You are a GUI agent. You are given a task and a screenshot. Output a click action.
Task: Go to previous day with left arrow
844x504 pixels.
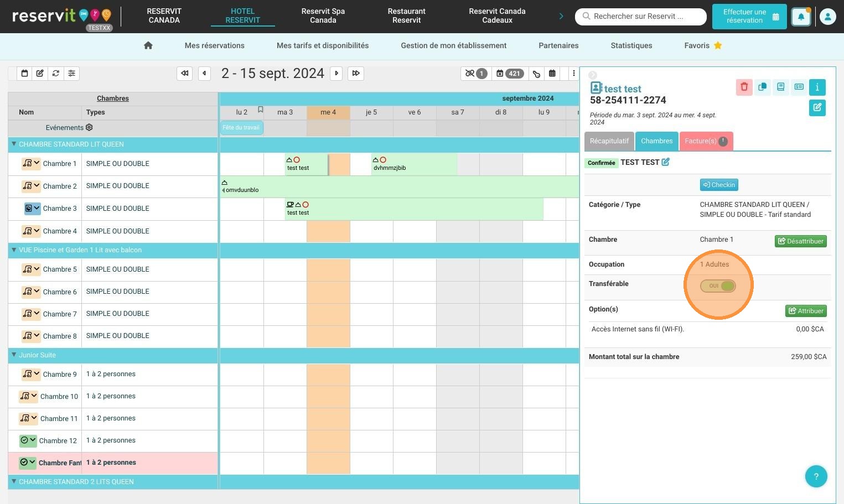205,73
